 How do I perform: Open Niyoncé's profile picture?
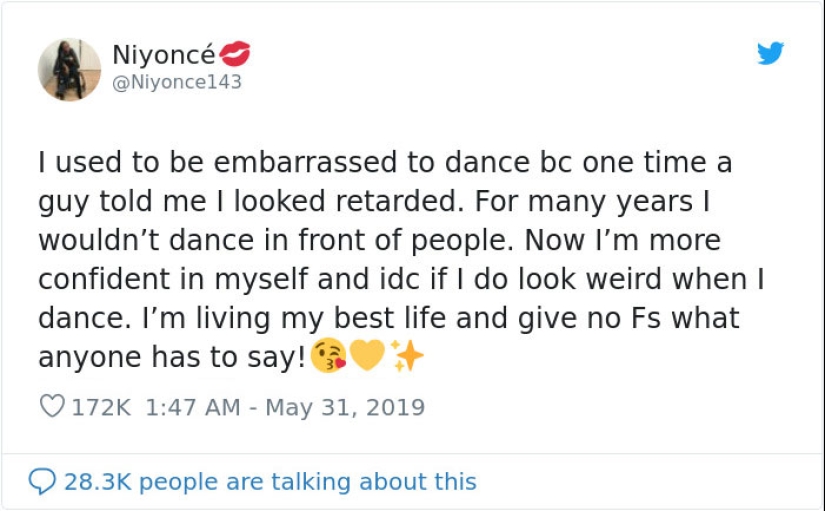(69, 70)
